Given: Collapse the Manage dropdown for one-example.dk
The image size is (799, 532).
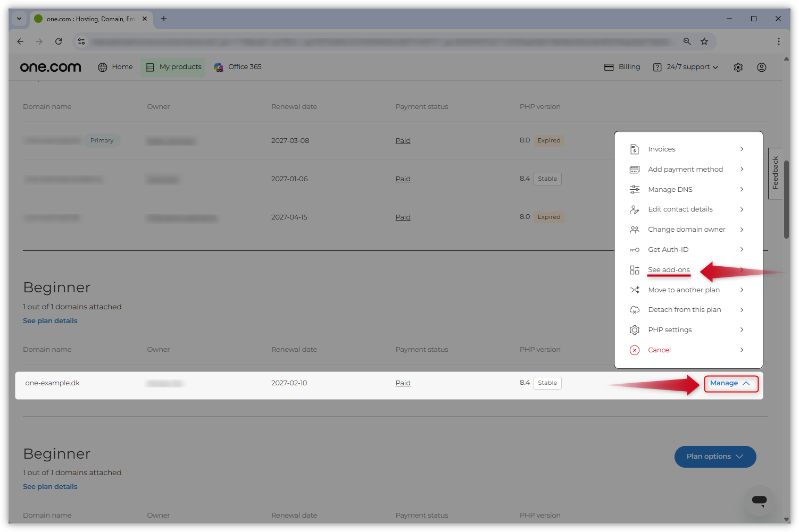Looking at the screenshot, I should pos(731,384).
